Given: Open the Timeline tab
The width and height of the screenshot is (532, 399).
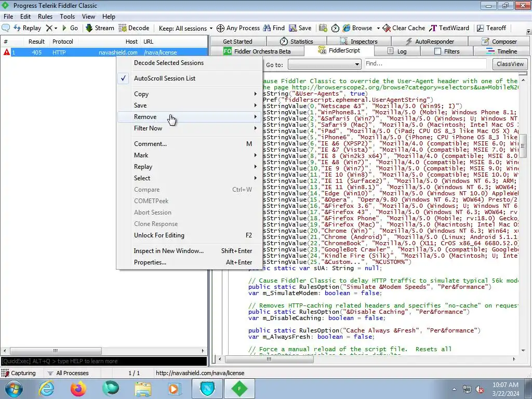Looking at the screenshot, I should [501, 51].
